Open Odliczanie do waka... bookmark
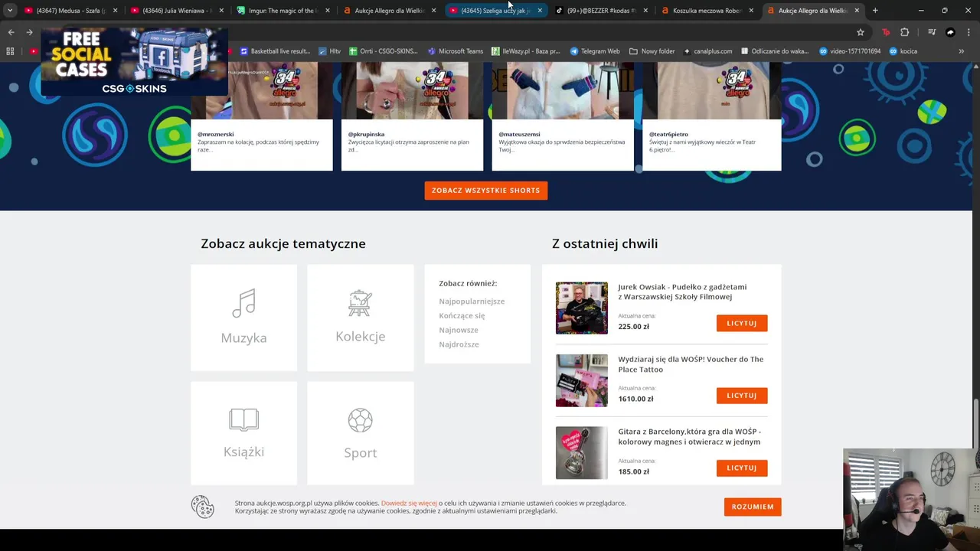The image size is (980, 551). coord(775,51)
